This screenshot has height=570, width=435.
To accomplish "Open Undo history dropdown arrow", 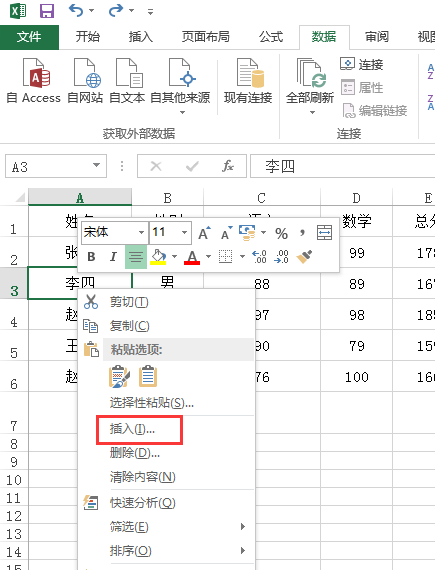I will pos(92,11).
